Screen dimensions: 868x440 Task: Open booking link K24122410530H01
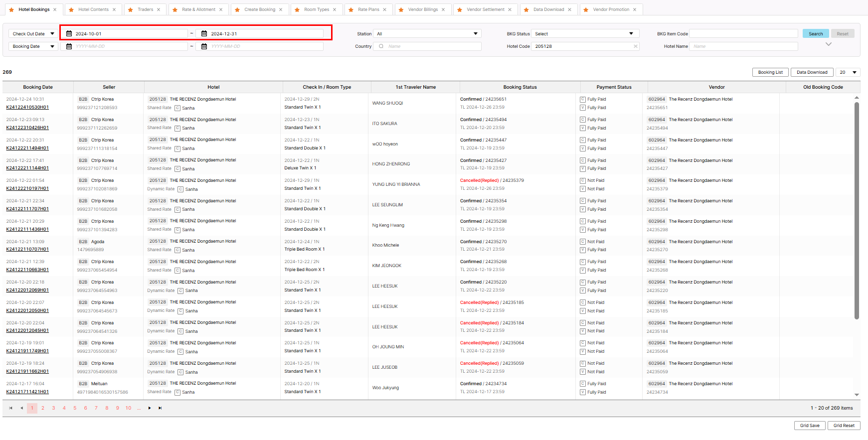pyautogui.click(x=27, y=107)
